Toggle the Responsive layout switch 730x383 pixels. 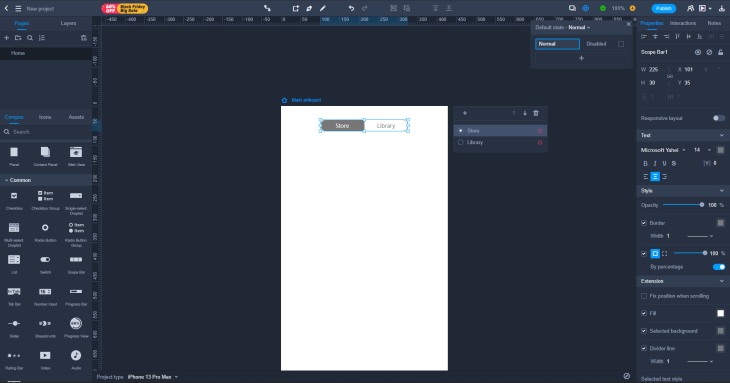(719, 118)
